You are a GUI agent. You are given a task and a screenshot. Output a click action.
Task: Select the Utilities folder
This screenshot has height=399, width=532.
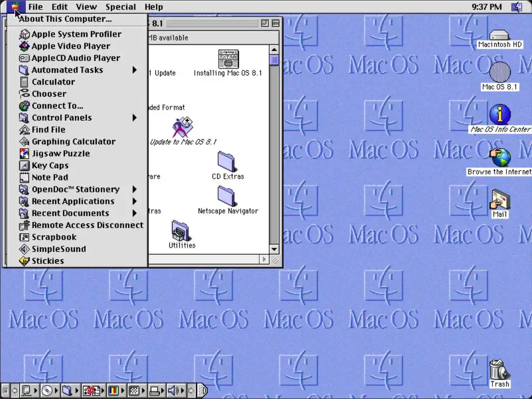click(181, 231)
